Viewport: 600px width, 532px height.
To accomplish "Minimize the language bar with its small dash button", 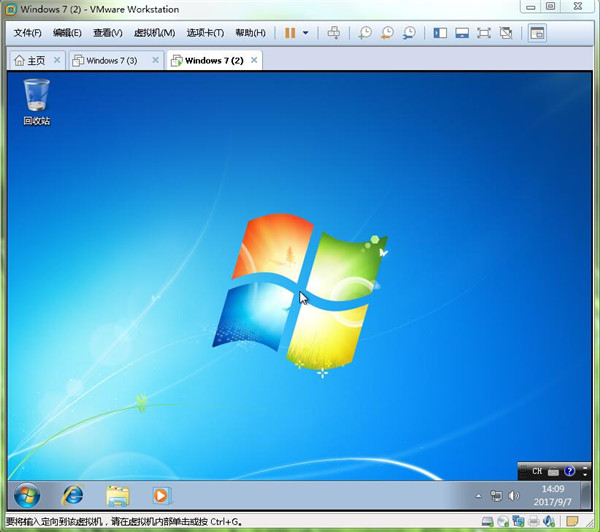I will pyautogui.click(x=585, y=467).
